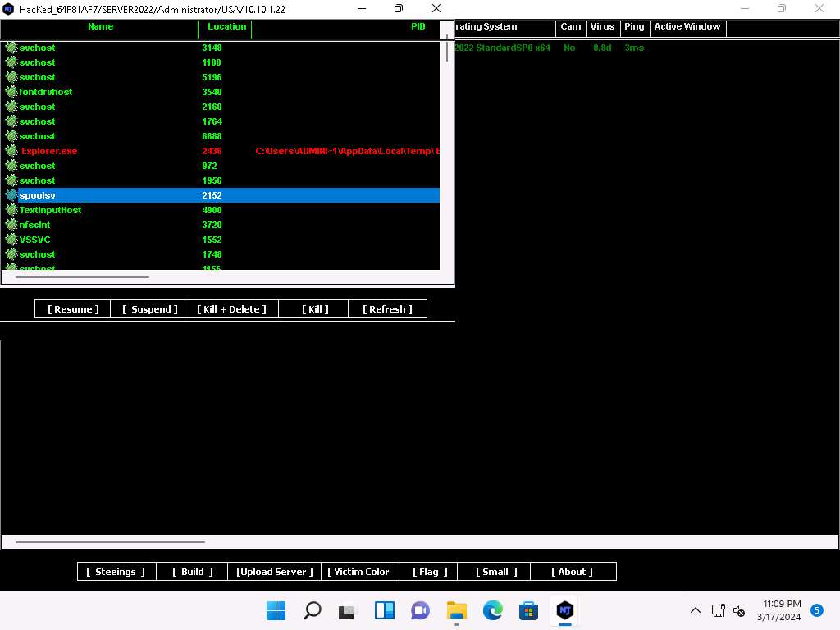This screenshot has width=840, height=630.
Task: Click the PID column header
Action: pos(418,27)
